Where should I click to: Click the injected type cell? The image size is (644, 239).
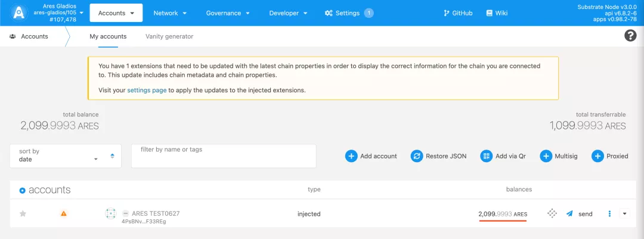point(309,213)
